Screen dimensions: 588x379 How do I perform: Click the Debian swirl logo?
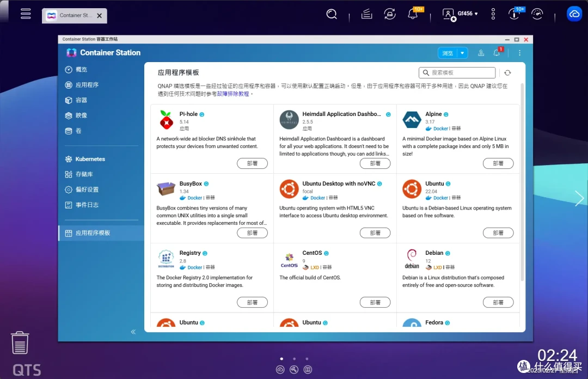pyautogui.click(x=412, y=259)
